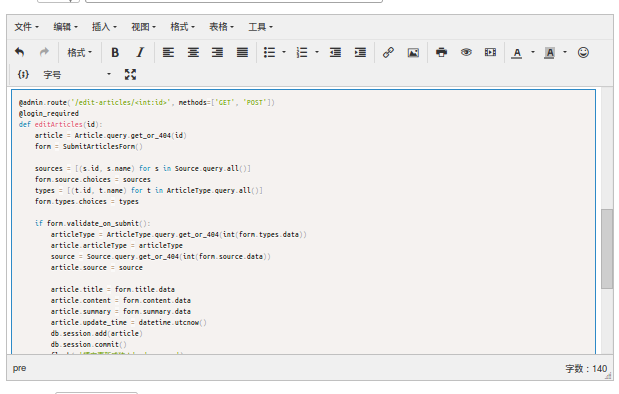
Task: Decrease indent of selection
Action: pos(336,52)
